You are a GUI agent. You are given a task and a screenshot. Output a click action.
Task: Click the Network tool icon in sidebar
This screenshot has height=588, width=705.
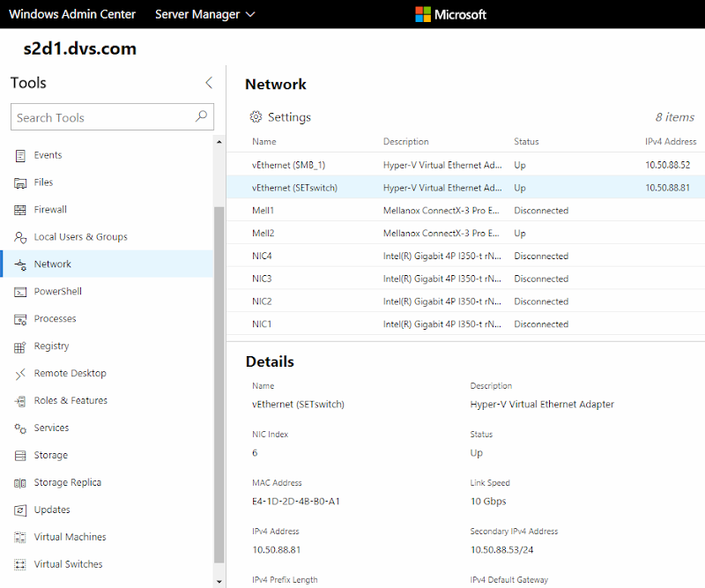pos(20,264)
